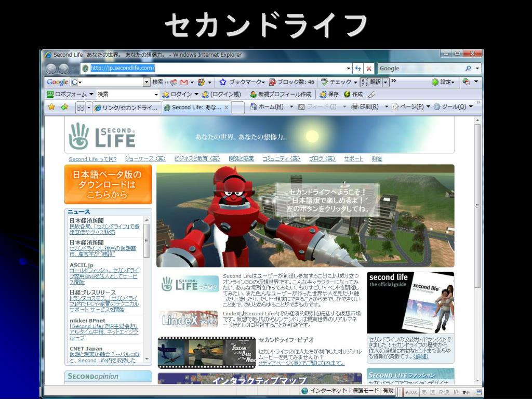Open the (詳細) details link
The width and height of the screenshot is (532, 399).
(x=421, y=356)
